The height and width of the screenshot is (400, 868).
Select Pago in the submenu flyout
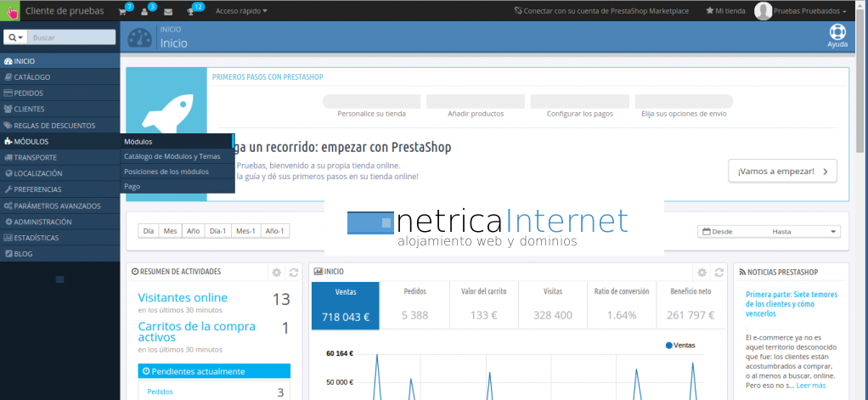[x=178, y=187]
